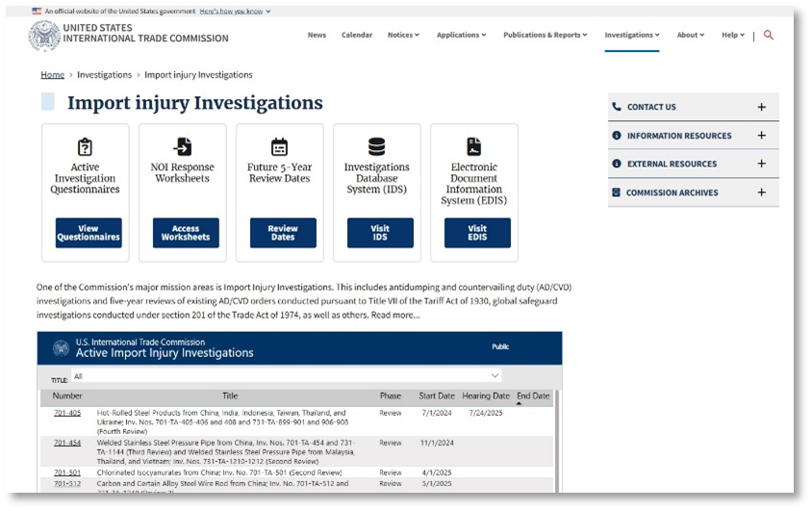
Task: Click the seal in Active Import Injury header
Action: click(x=62, y=348)
